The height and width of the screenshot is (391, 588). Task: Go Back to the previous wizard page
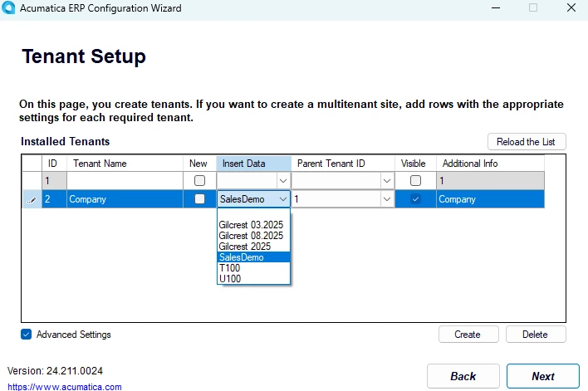[x=463, y=376]
